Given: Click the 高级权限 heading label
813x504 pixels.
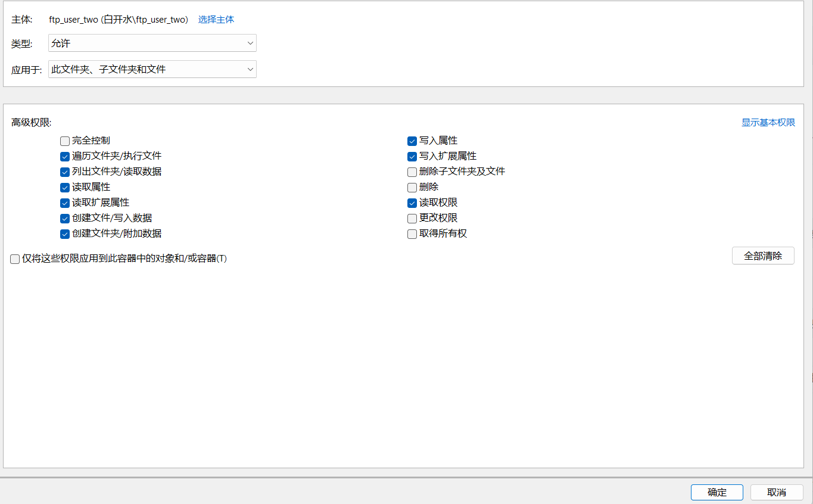Looking at the screenshot, I should 32,123.
